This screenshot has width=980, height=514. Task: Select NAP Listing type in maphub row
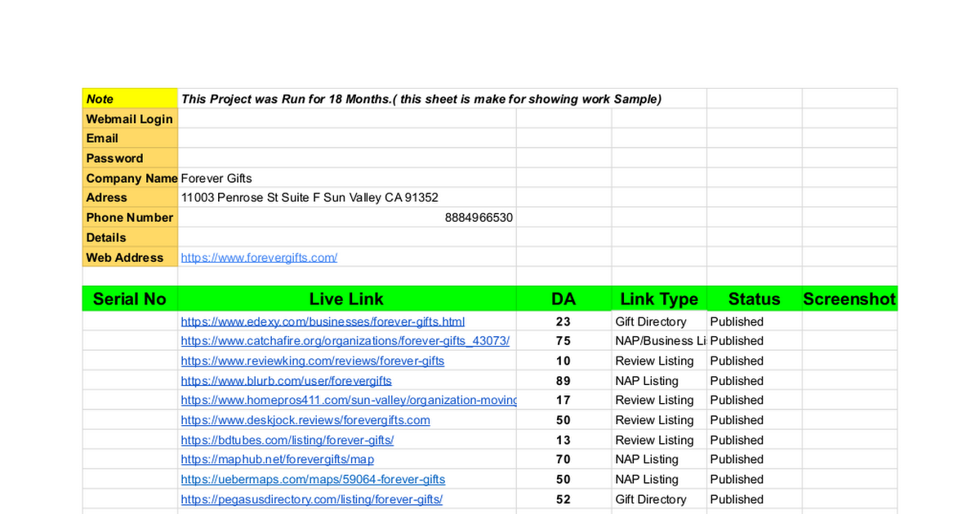tap(659, 459)
